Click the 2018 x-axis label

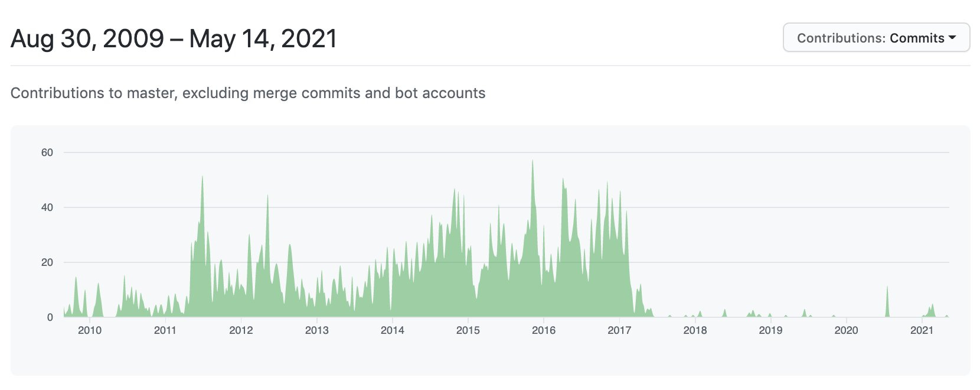695,330
